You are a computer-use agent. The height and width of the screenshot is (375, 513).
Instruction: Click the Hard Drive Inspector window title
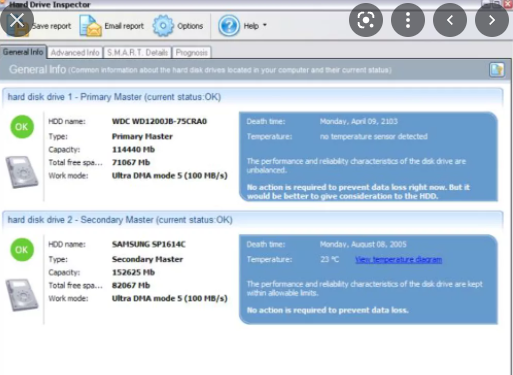(x=50, y=5)
